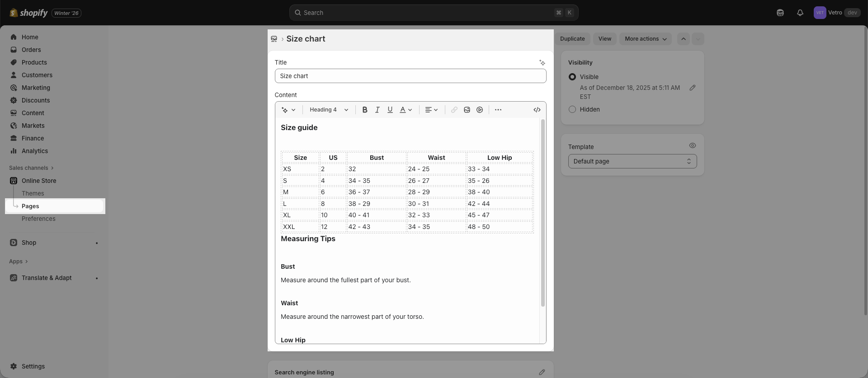Open Themes under Online Store
Screen dimensions: 868x378
(x=33, y=193)
